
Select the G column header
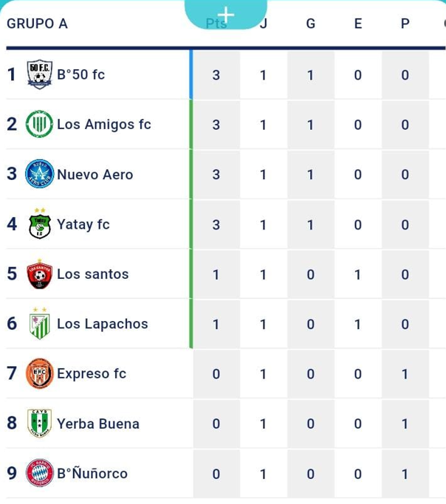click(x=311, y=24)
